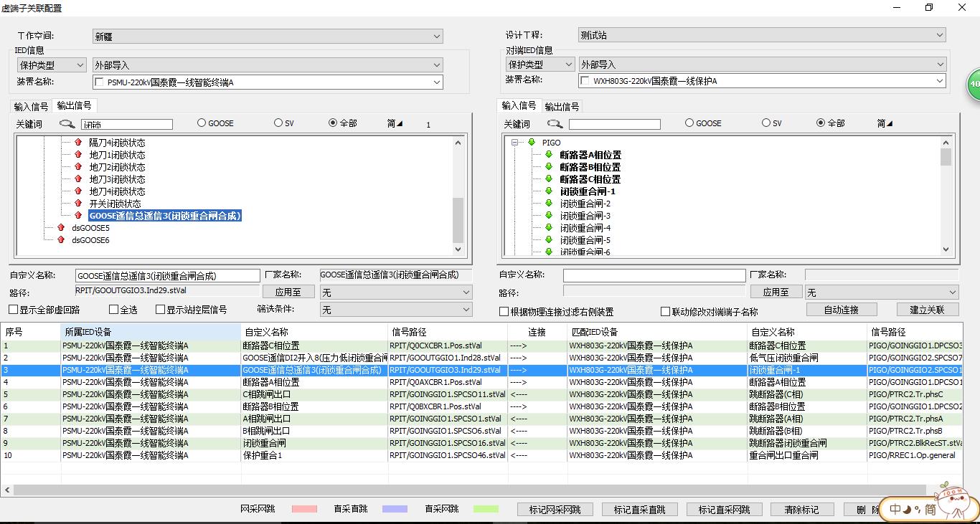Viewport: 980px width, 524px height.
Task: Click the right panel keyword search magnifier icon
Action: pos(555,123)
